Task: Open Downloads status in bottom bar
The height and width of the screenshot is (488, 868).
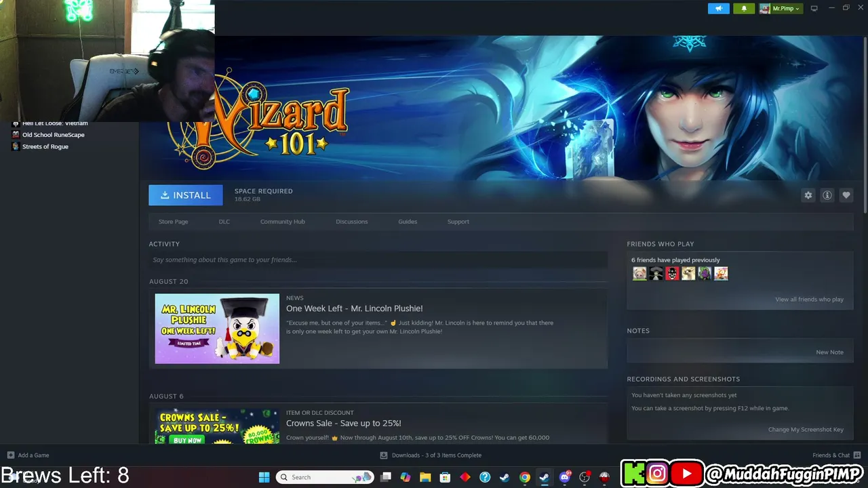Action: 431,455
